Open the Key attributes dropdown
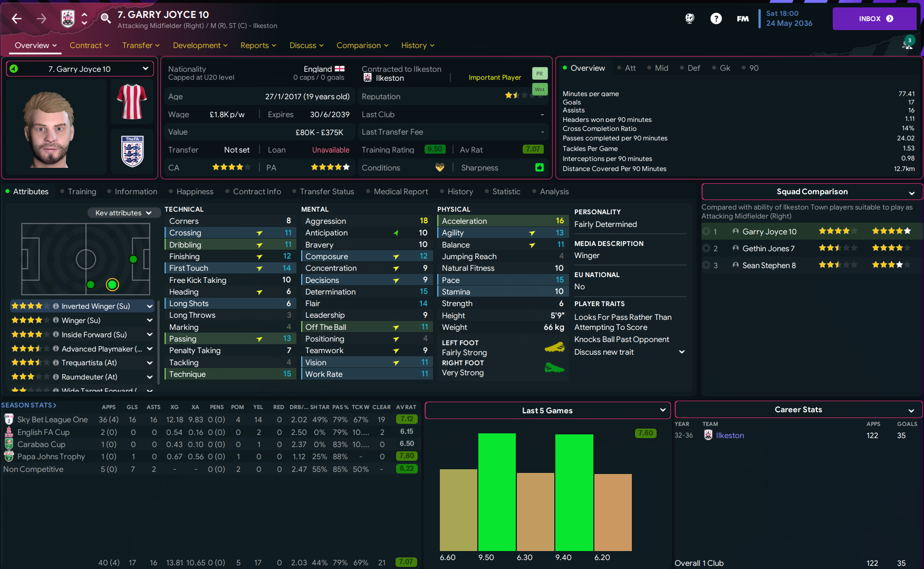924x569 pixels. pos(124,213)
